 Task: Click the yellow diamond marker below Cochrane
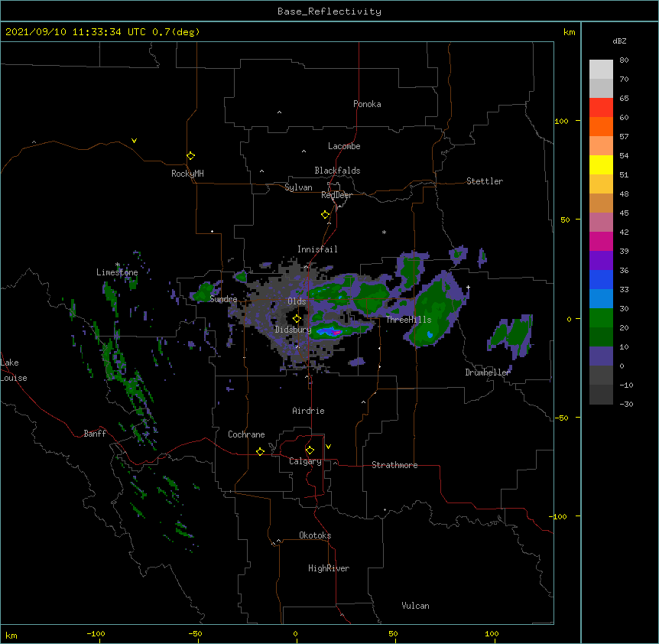[x=260, y=451]
